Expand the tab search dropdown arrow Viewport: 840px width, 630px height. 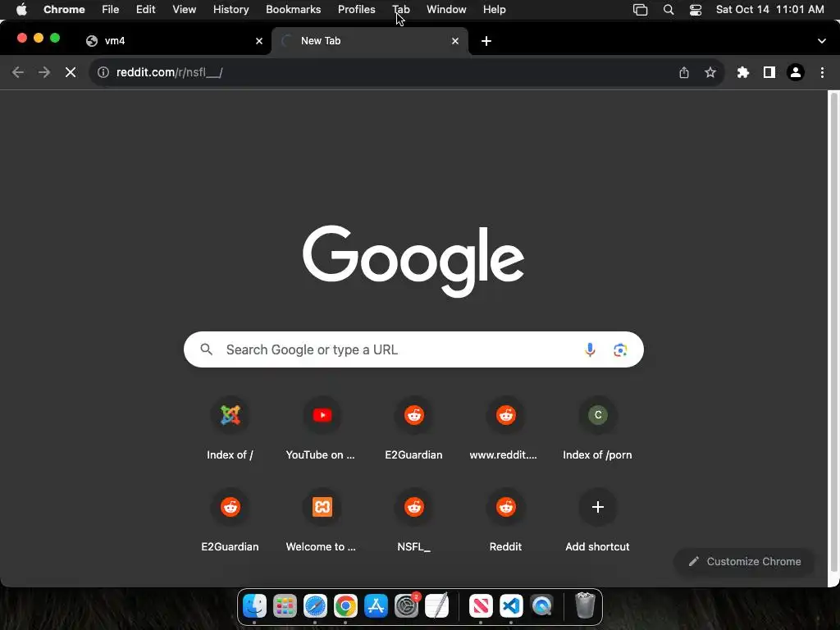click(822, 41)
